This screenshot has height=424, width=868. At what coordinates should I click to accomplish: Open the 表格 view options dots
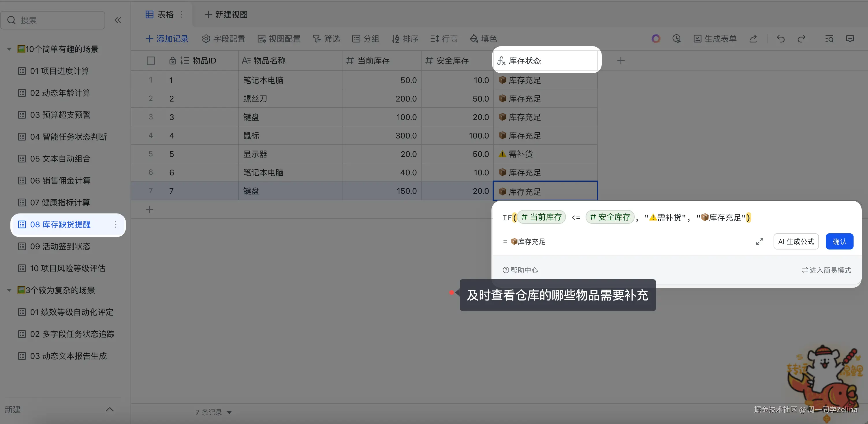[x=181, y=14]
